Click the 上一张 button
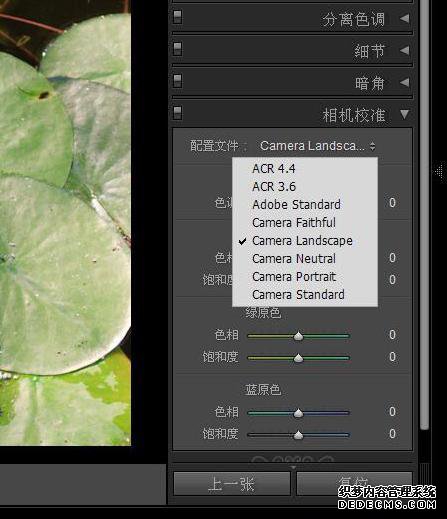 point(232,484)
